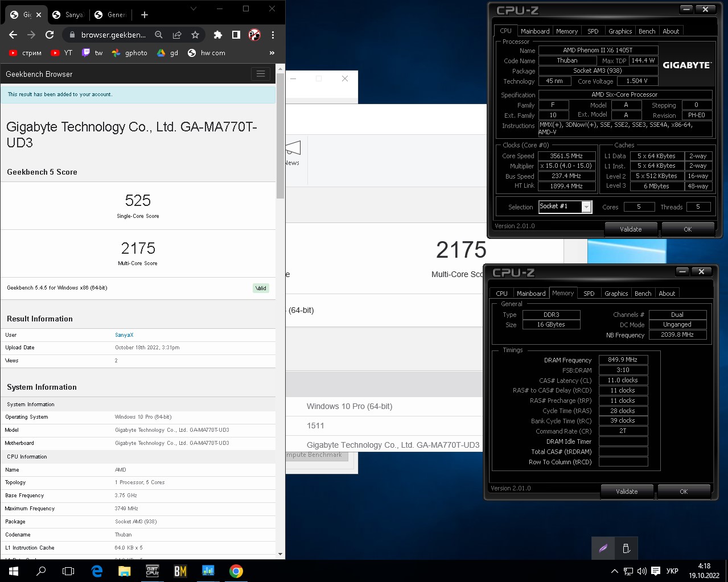Open site info lock icon in address bar
728x582 pixels.
coord(72,35)
